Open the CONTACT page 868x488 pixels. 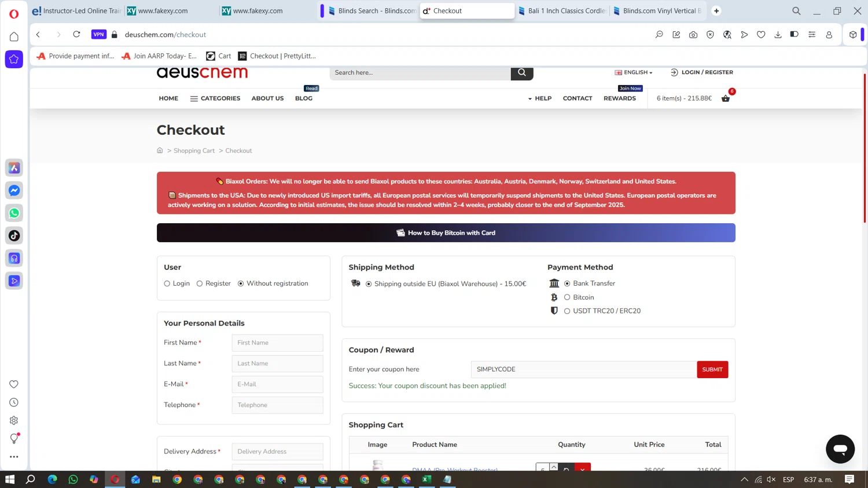578,98
